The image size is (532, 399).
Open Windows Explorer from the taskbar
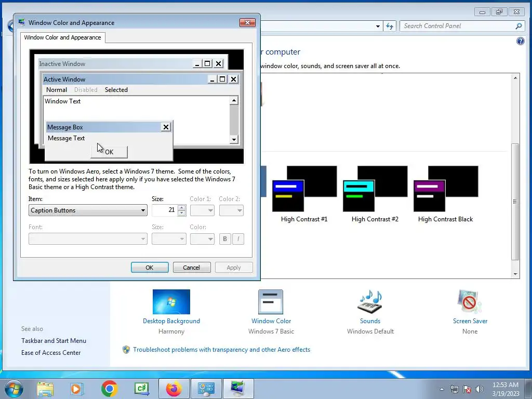point(45,389)
